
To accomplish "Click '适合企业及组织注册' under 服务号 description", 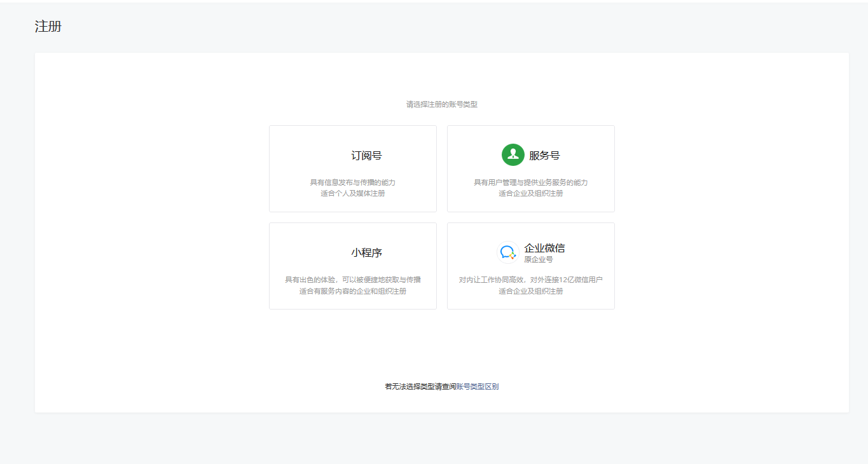I will (x=530, y=193).
